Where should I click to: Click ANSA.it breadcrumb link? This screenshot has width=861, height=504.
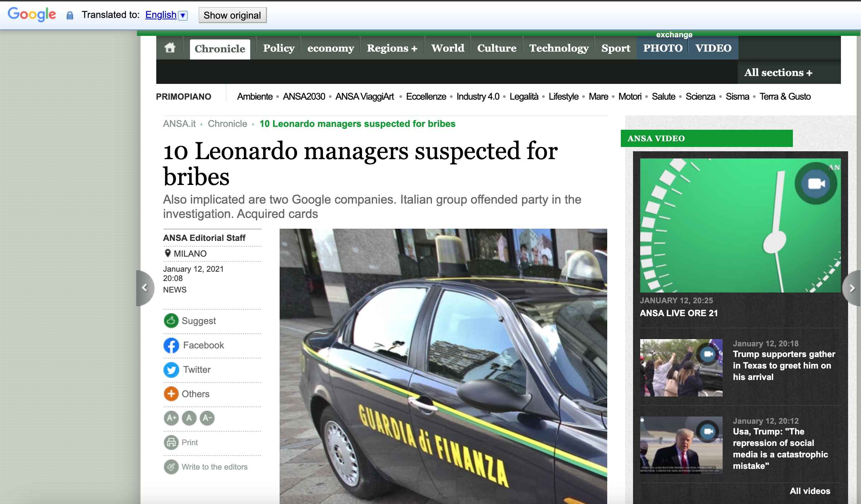pyautogui.click(x=179, y=124)
